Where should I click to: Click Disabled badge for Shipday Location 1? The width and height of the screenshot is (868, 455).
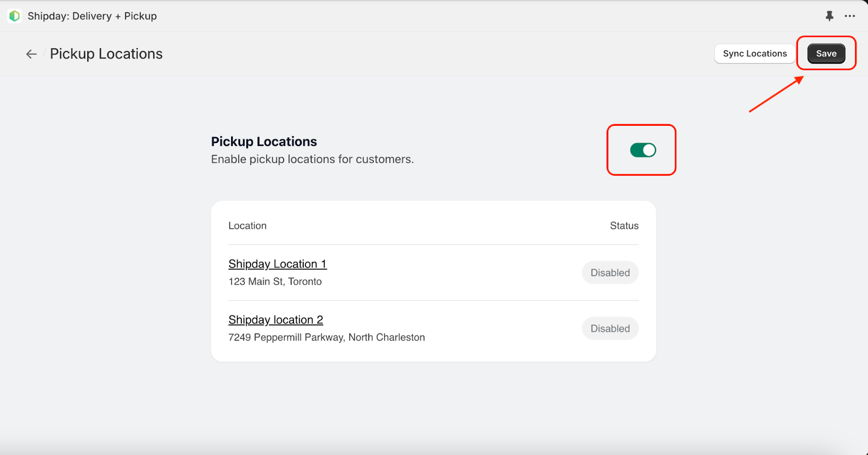[x=610, y=273]
